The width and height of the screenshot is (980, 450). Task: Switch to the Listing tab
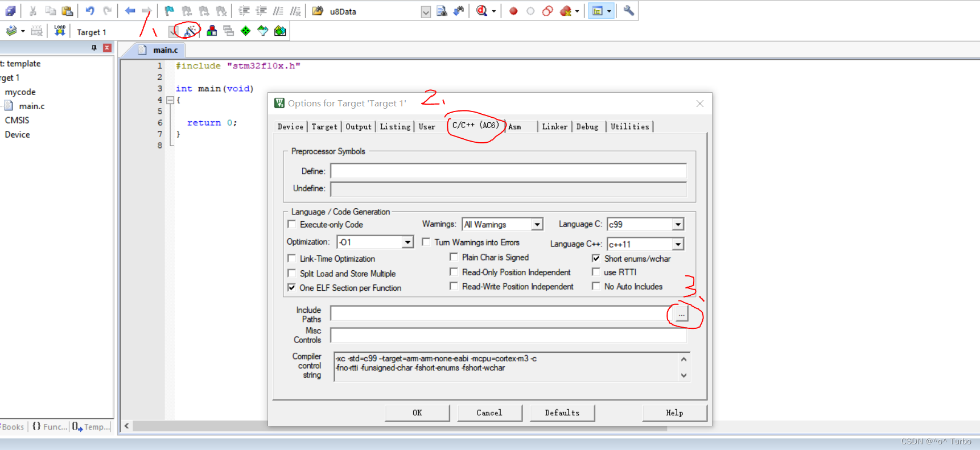[x=395, y=126]
